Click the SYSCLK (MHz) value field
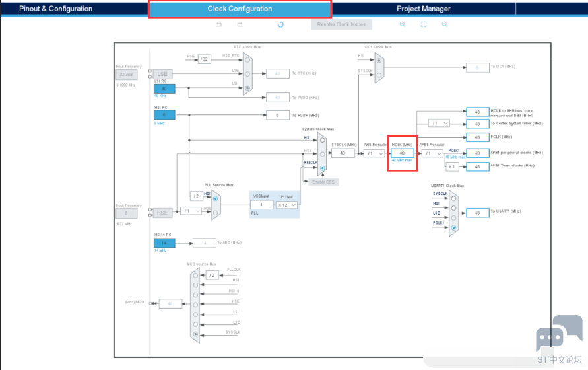Image resolution: width=588 pixels, height=370 pixels. [343, 153]
